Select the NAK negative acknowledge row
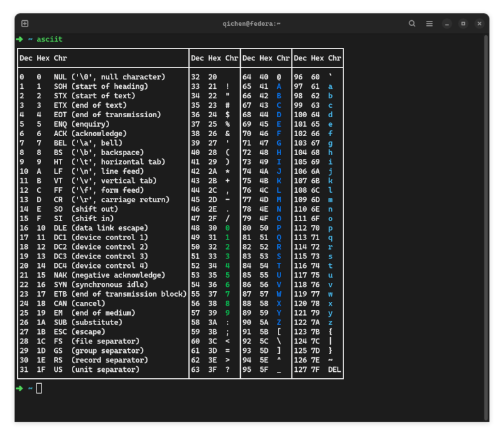The image size is (504, 438). tap(92, 275)
